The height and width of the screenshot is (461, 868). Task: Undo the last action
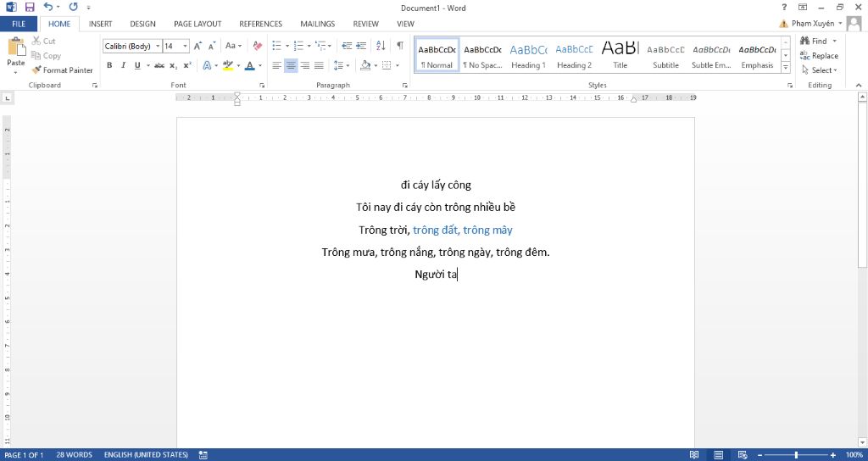[x=48, y=7]
